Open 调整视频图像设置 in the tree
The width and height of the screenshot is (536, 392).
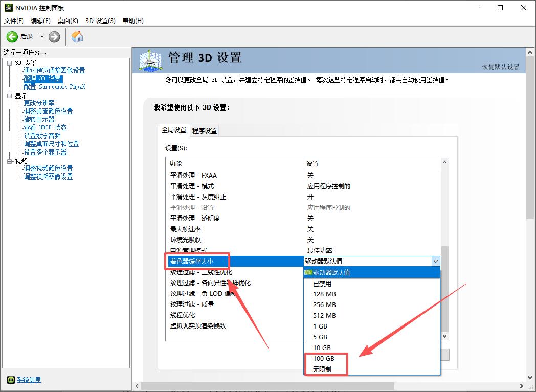[x=48, y=177]
